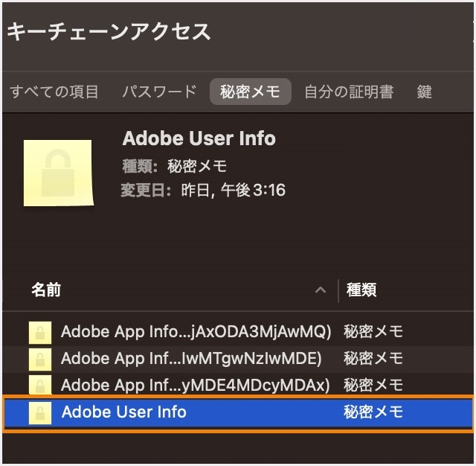Sort by the 名前 column header
Screen dimensions: 476x466
point(46,290)
